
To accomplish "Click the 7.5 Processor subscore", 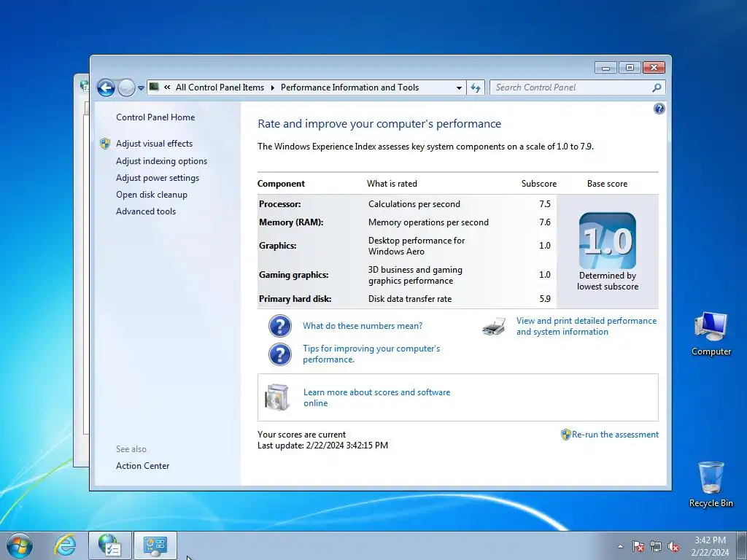I will click(x=545, y=204).
